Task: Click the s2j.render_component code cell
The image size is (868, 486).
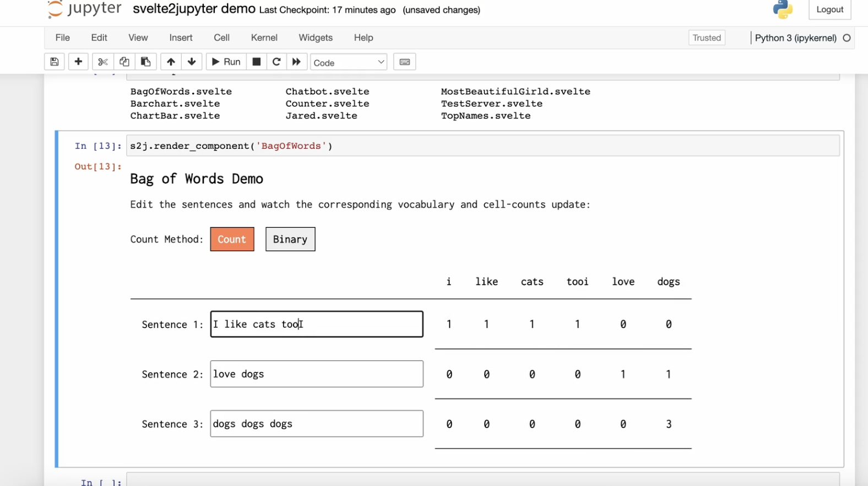Action: pos(483,146)
